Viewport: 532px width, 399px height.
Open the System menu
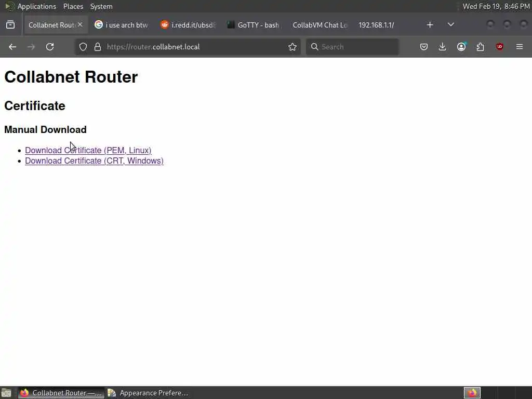pos(101,6)
